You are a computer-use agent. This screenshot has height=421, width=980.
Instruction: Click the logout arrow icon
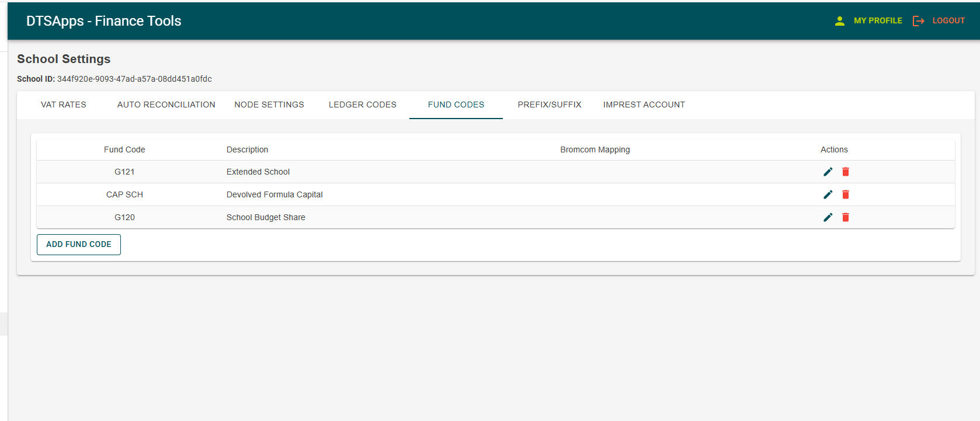(x=918, y=21)
